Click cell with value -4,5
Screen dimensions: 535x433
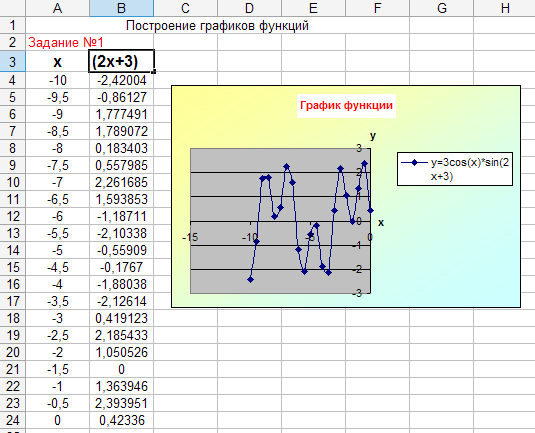[x=57, y=267]
